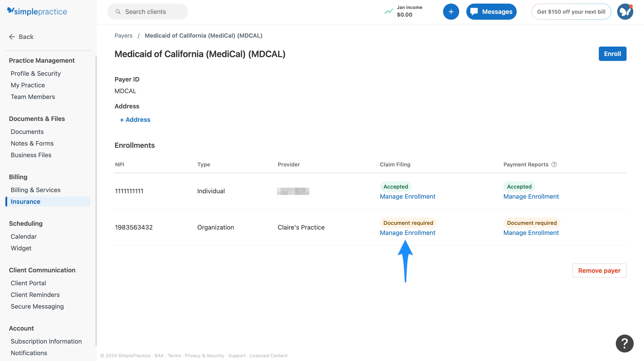Click the Remove payer button
644x361 pixels.
coord(599,271)
